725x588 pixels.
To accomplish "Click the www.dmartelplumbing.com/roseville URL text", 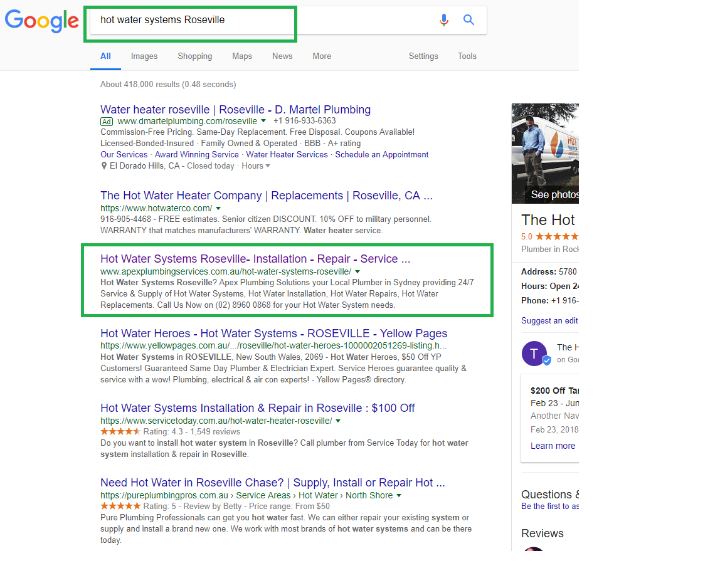I will [188, 121].
